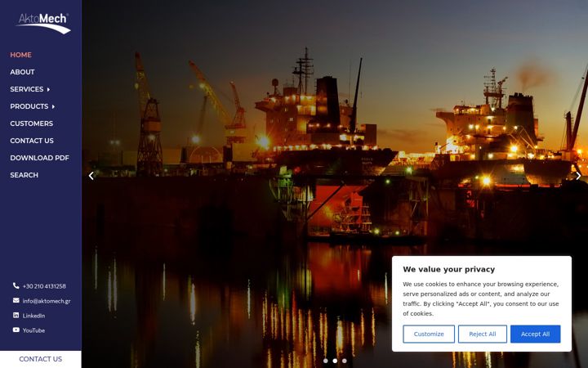Go to the ABOUT page
588x368 pixels.
coord(22,72)
